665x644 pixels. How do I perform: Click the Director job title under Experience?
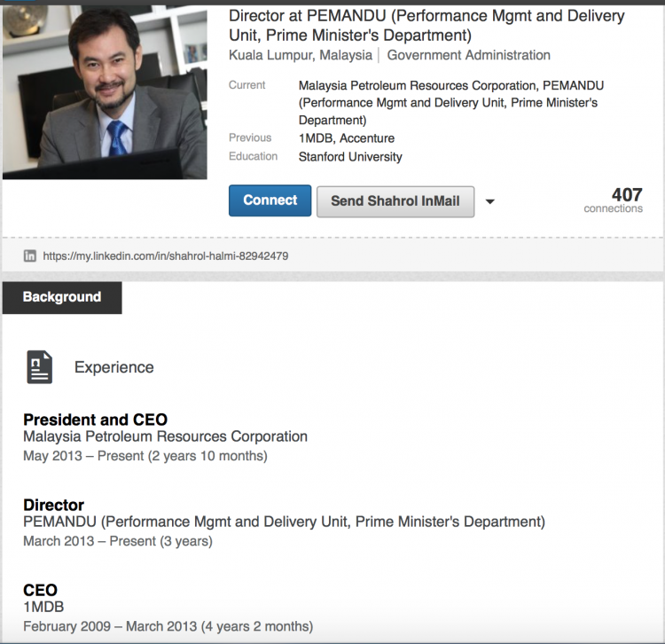click(x=54, y=505)
